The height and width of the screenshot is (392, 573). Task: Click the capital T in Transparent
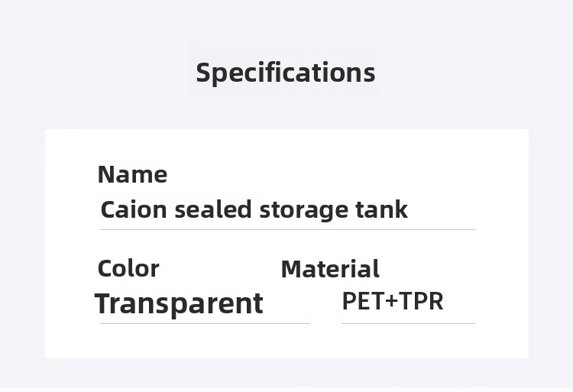pyautogui.click(x=102, y=303)
